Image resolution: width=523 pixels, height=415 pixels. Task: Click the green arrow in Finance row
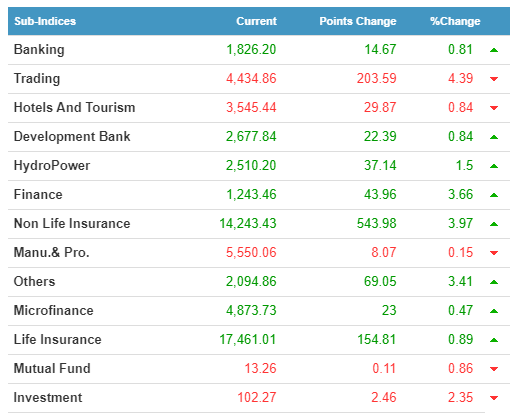(x=494, y=195)
